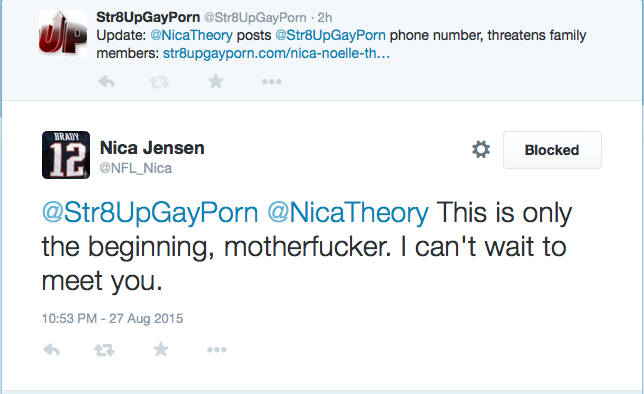
Task: Favorite the Str8UpGayPorn update tweet with star
Action: coord(216,81)
